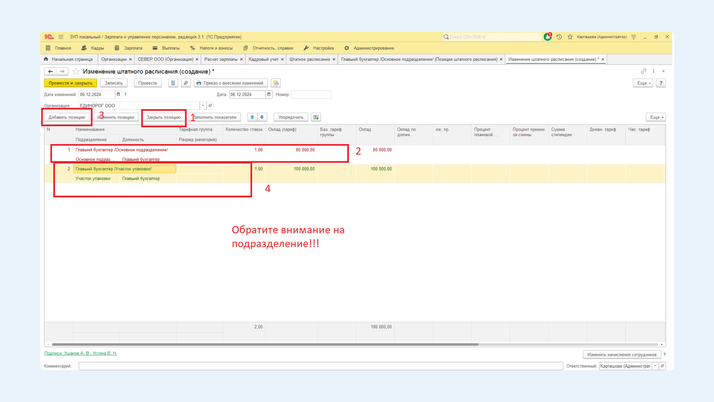The width and height of the screenshot is (714, 402).
Task: Open the upper Еще dropdown menu
Action: point(643,83)
